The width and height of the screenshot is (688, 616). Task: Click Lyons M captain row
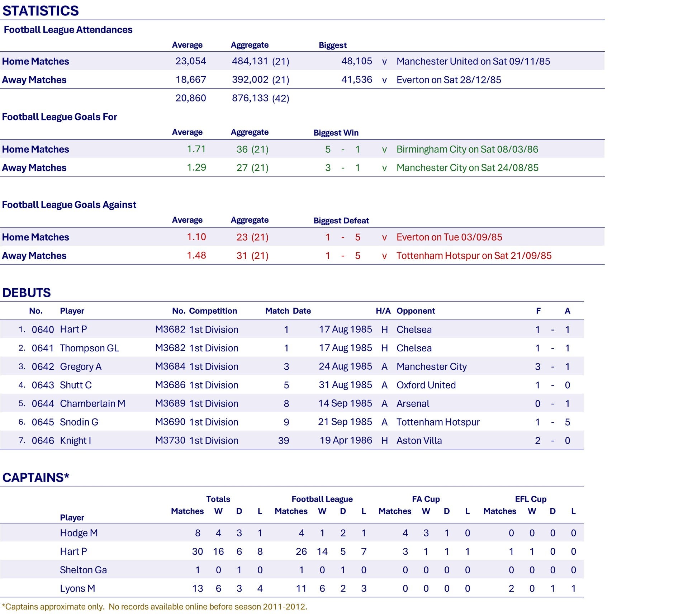click(x=292, y=588)
